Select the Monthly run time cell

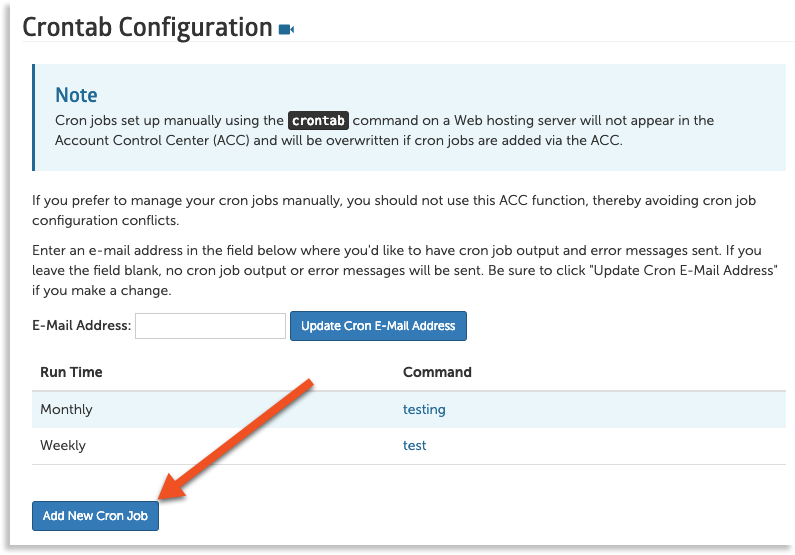[66, 409]
